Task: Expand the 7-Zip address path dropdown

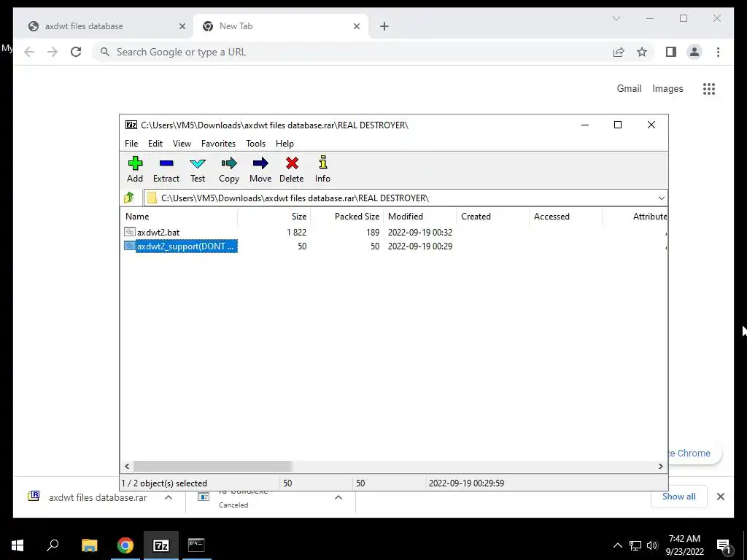Action: click(661, 198)
